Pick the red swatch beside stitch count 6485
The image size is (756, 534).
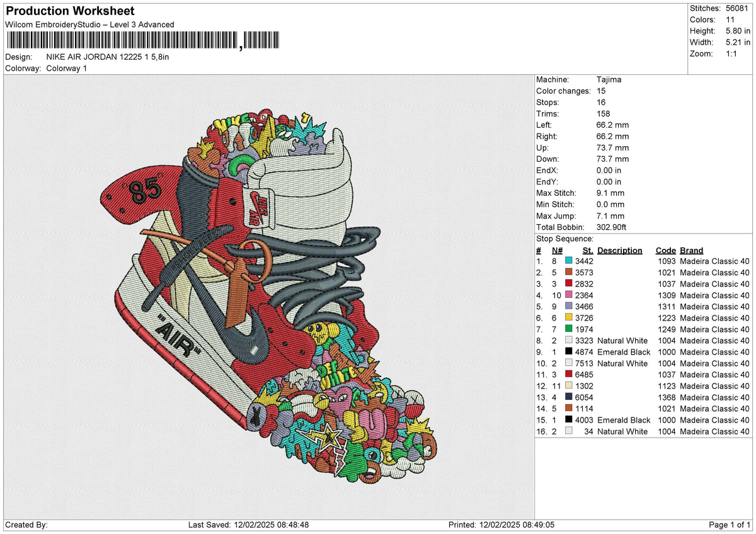tap(569, 374)
